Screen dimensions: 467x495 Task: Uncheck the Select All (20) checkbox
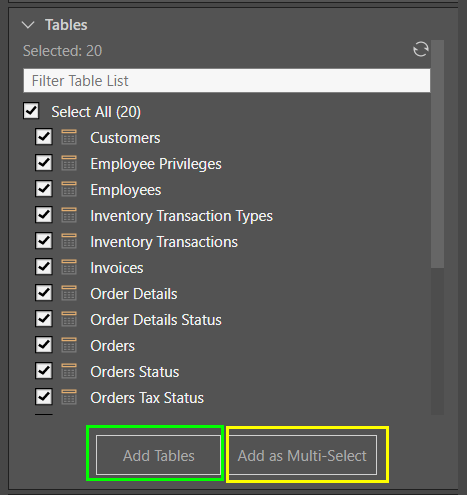pyautogui.click(x=31, y=111)
